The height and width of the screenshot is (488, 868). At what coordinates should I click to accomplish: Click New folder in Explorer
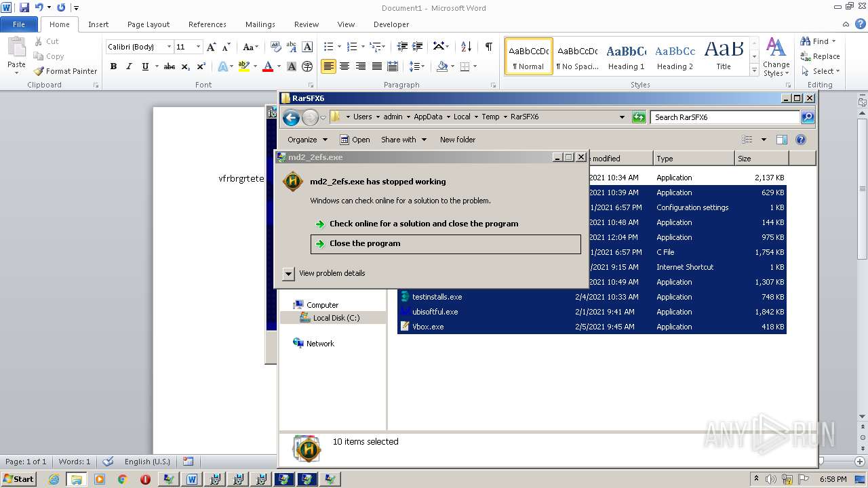(x=458, y=140)
